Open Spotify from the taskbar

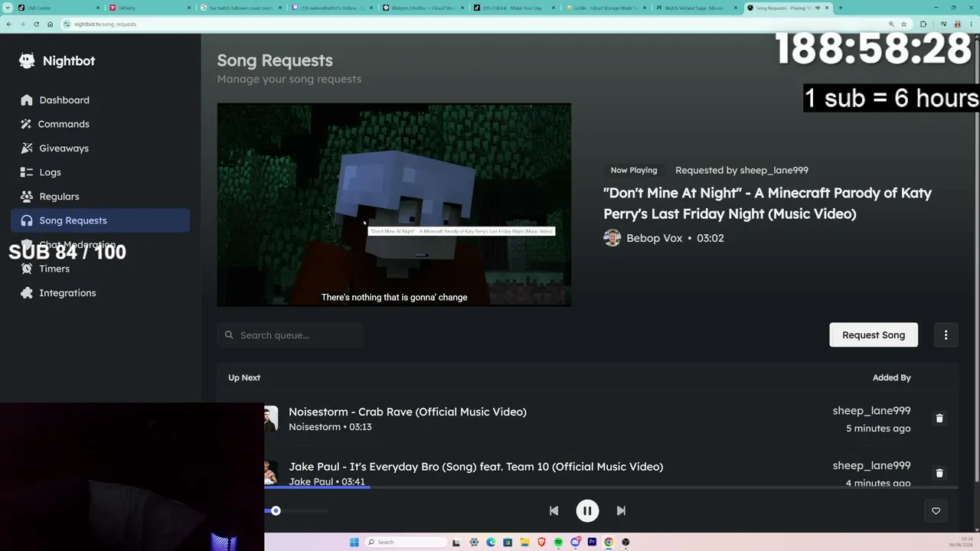pos(558,542)
